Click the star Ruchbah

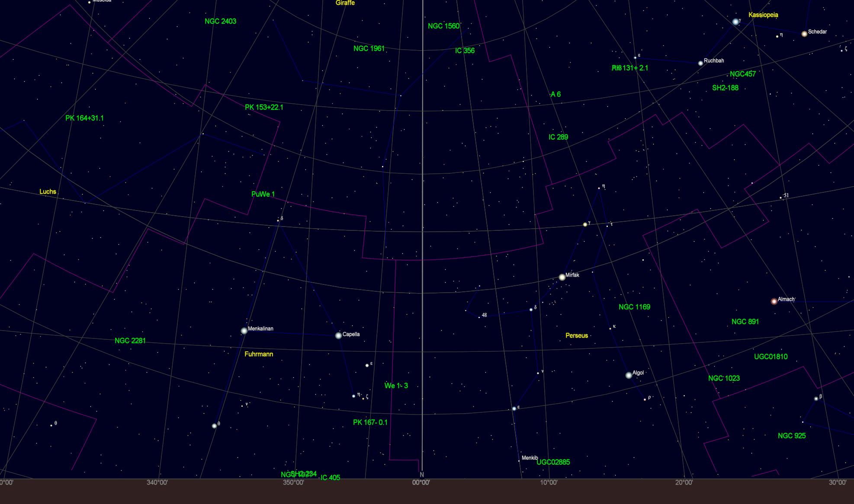pyautogui.click(x=700, y=63)
